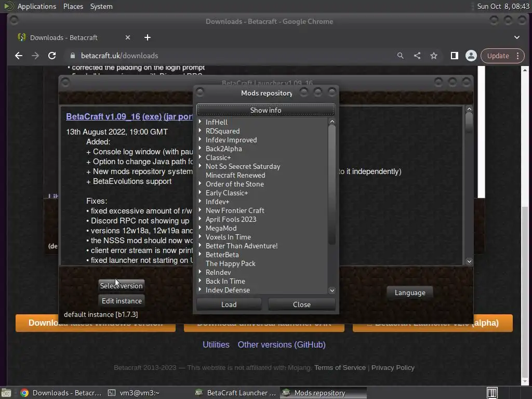Select Minecraft Renewed in the mods list
Viewport: 532px width, 399px height.
coord(235,175)
